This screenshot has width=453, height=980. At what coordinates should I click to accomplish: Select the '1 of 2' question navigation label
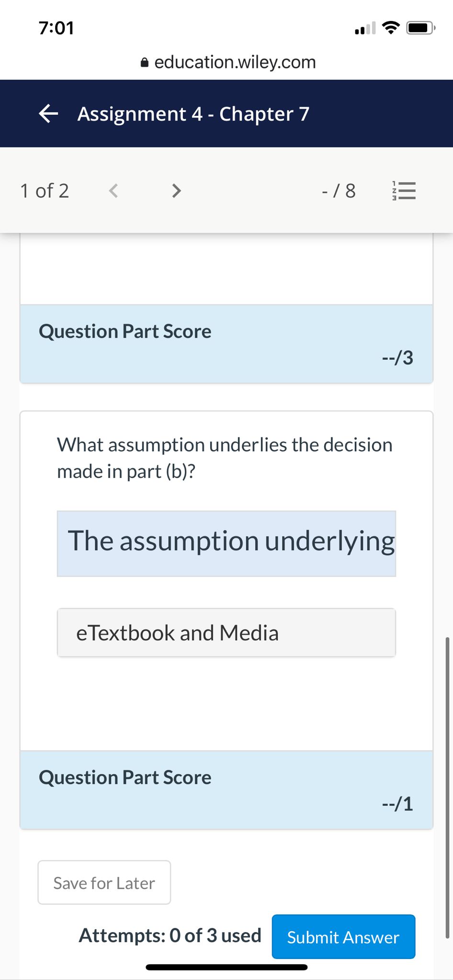pos(45,190)
